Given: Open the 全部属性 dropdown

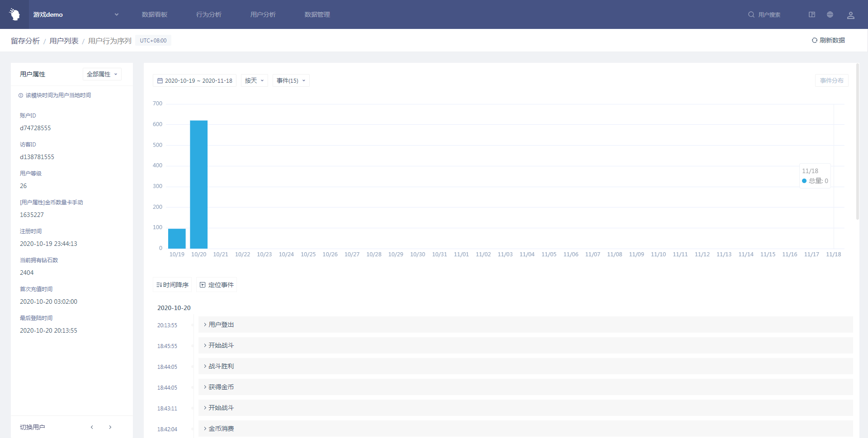Looking at the screenshot, I should [x=102, y=74].
